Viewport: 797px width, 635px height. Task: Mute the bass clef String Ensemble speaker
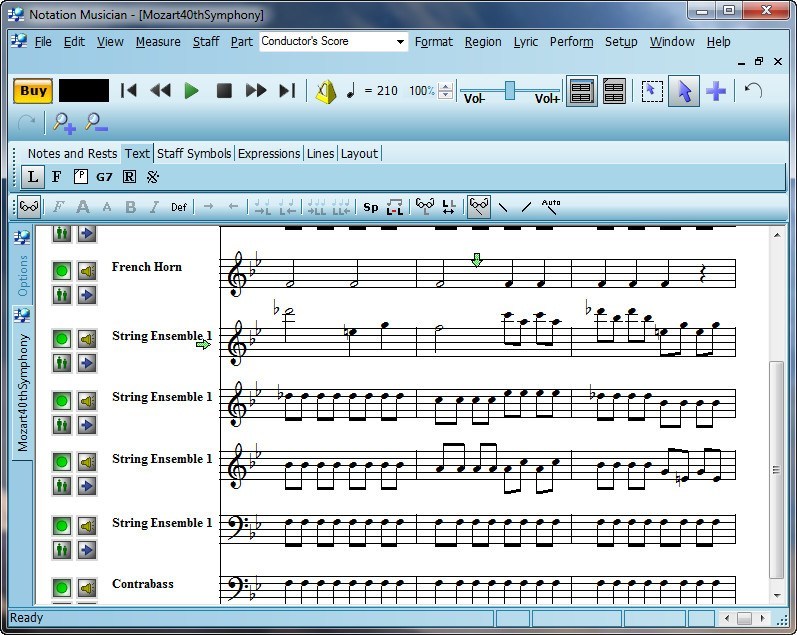(x=87, y=526)
